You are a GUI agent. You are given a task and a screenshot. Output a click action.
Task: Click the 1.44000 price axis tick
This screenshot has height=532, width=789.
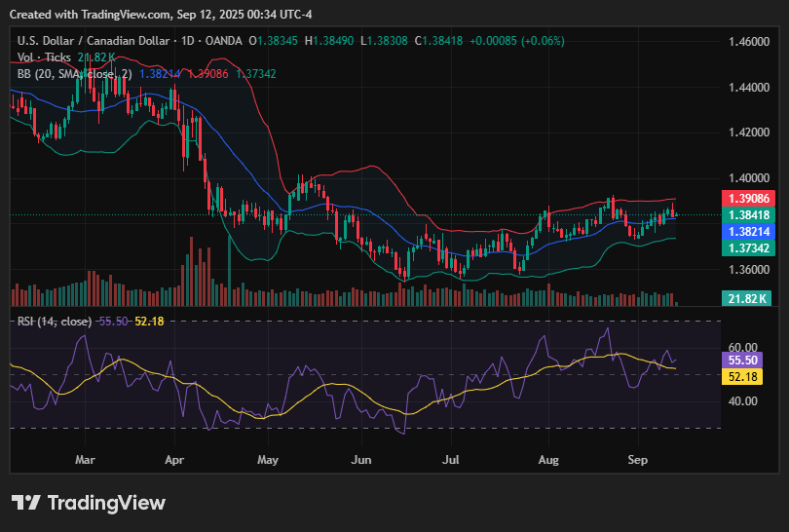click(x=749, y=87)
